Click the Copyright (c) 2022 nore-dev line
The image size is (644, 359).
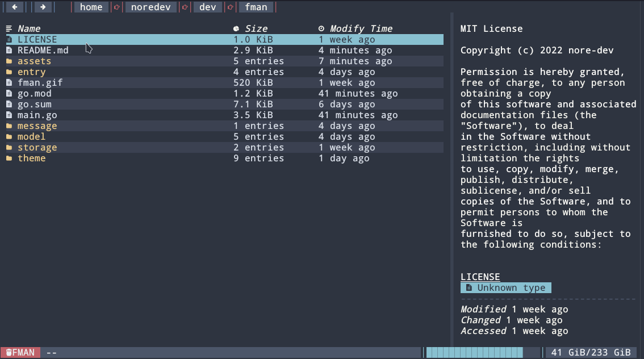click(537, 50)
